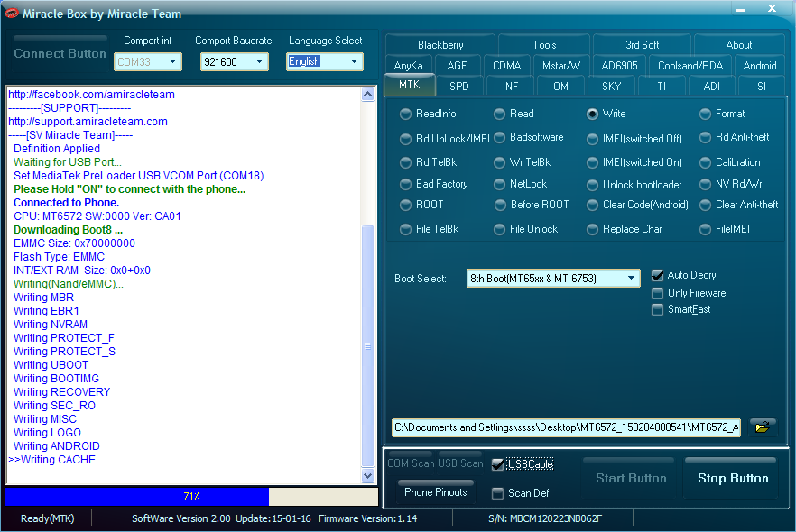Click the log panel scrollbar thumb
796x532 pixels.
[x=367, y=346]
